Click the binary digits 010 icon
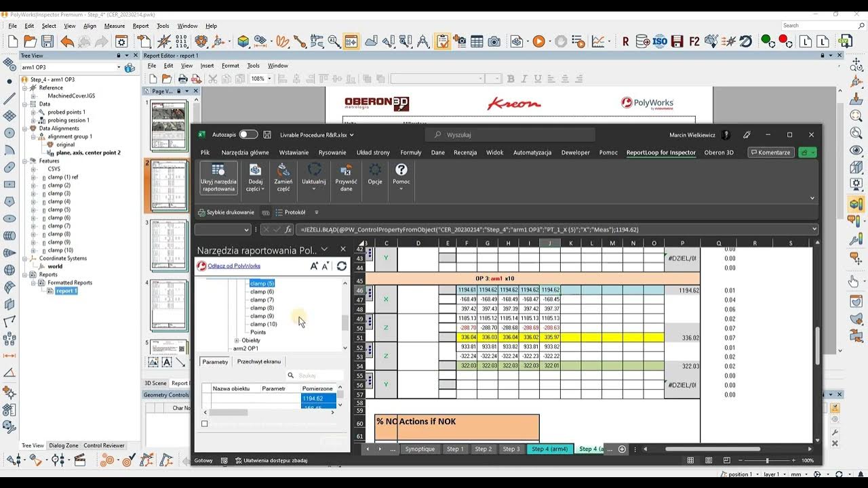 (x=182, y=41)
